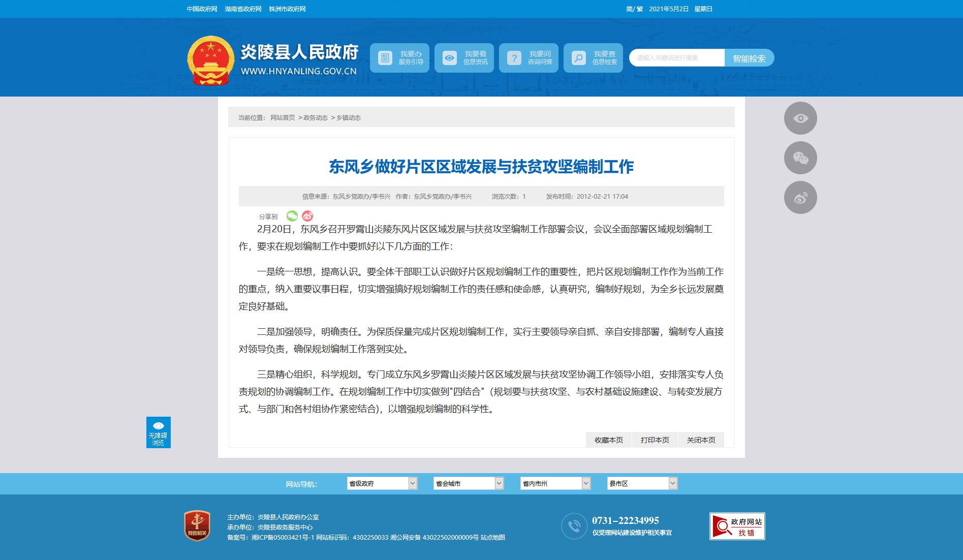Click the gray eye sidebar icon
Screen dimensions: 963x560
(800, 118)
